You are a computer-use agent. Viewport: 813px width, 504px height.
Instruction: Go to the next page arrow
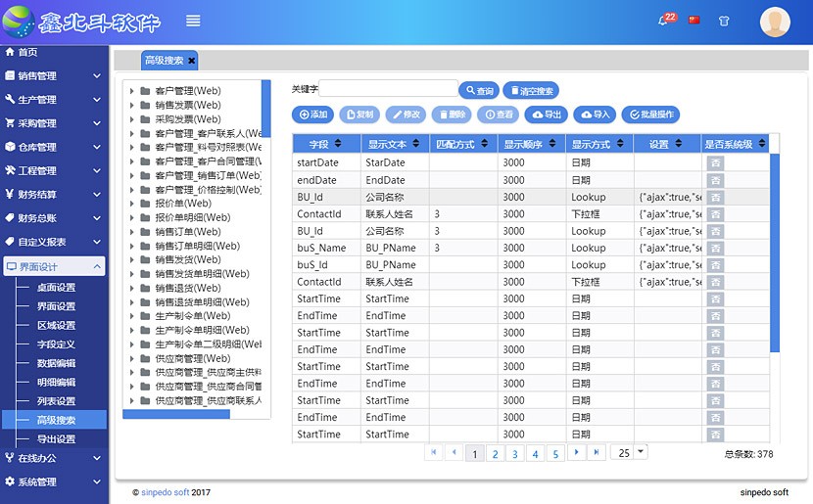pos(576,452)
